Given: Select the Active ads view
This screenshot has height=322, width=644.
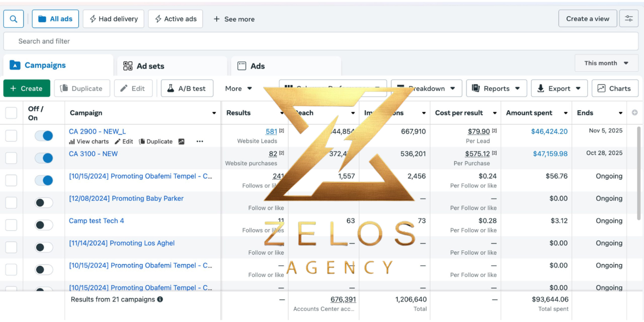Looking at the screenshot, I should (175, 19).
